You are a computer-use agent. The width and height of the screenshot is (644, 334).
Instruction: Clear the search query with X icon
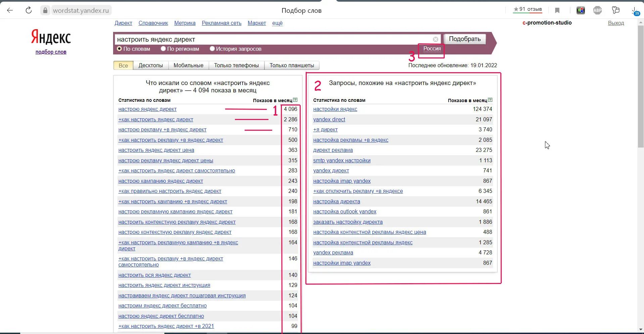point(436,39)
